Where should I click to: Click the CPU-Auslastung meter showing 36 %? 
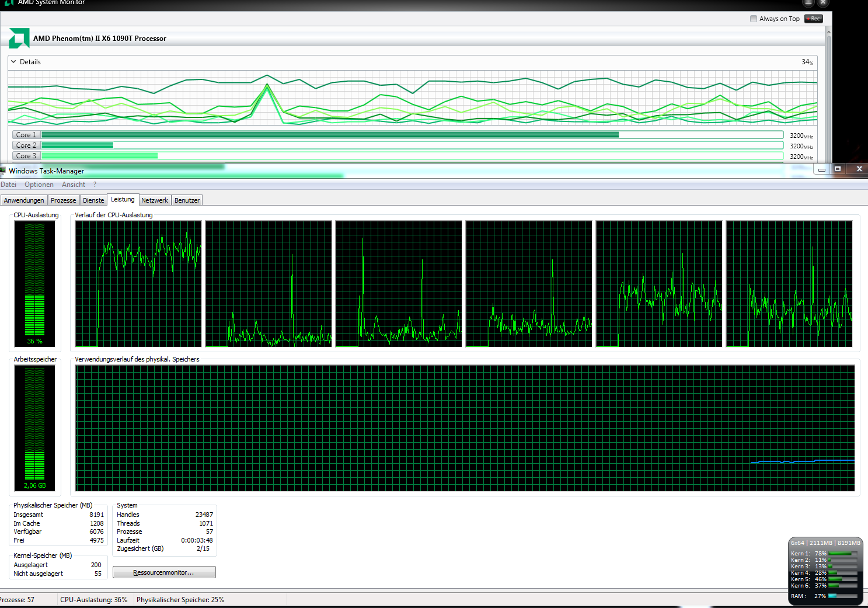pos(35,284)
